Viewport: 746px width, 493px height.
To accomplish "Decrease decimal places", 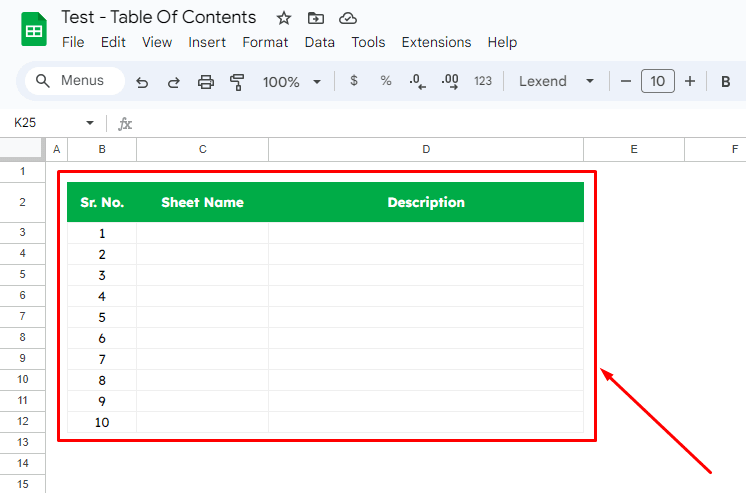I will click(418, 81).
